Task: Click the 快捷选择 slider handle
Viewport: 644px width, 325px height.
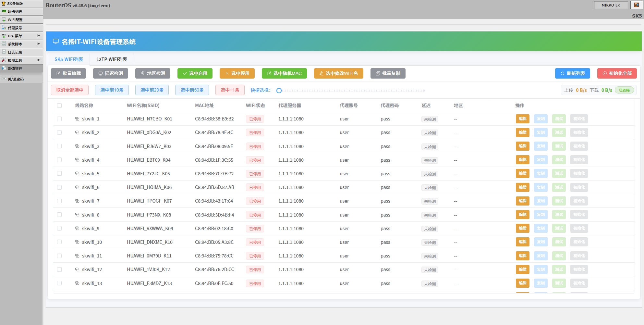Action: point(279,91)
